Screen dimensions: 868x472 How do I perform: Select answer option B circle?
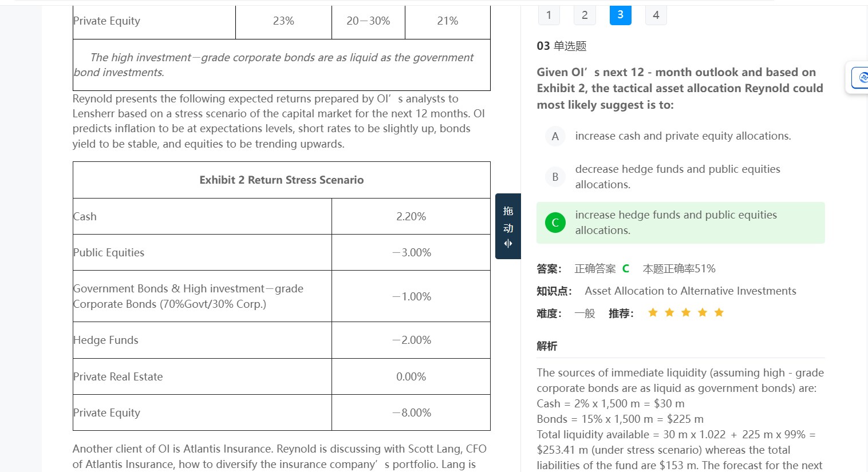pyautogui.click(x=555, y=177)
